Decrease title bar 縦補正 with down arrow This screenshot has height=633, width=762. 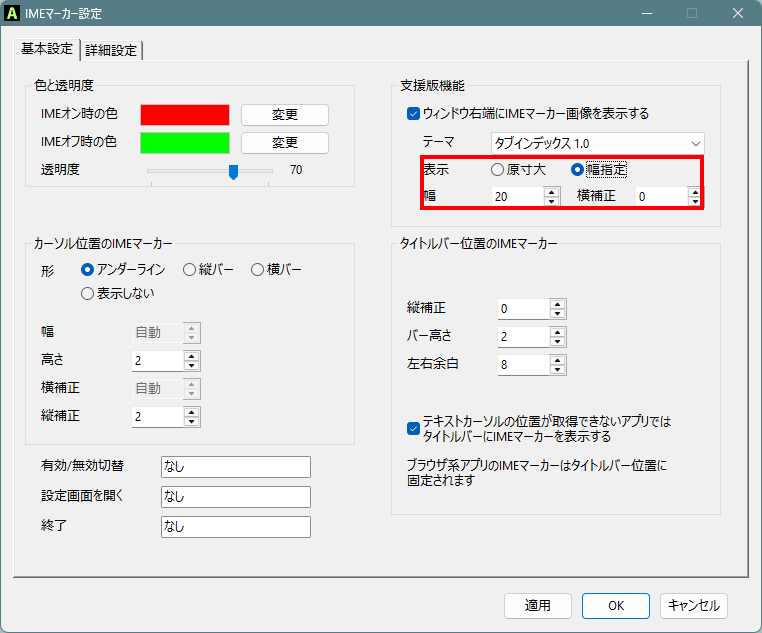[557, 314]
